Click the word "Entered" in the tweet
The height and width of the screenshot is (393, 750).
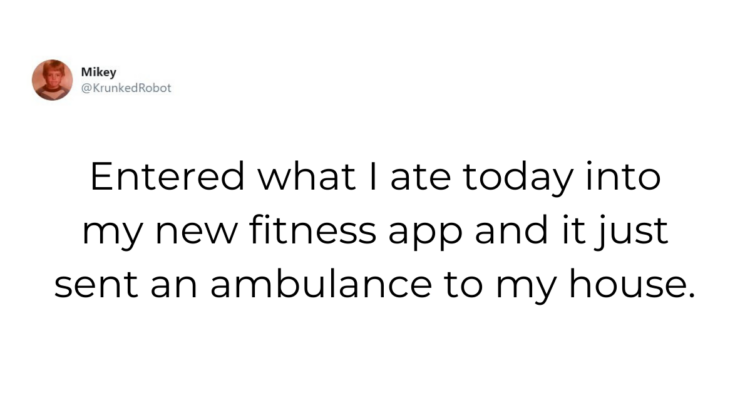167,176
